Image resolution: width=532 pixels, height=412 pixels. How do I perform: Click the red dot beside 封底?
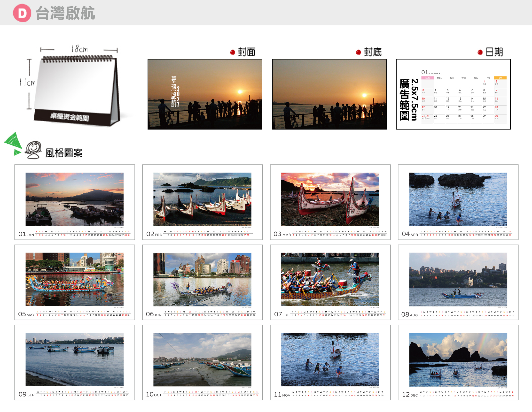pos(358,52)
